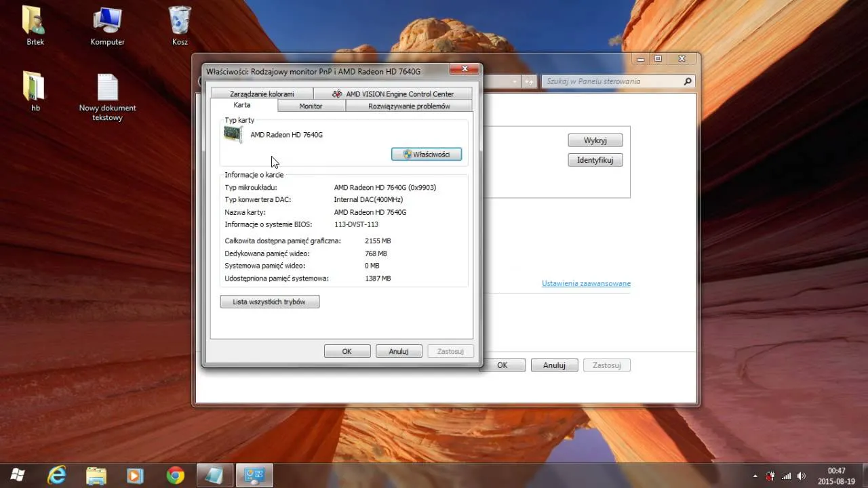Click refresh button beside address bar
This screenshot has width=868, height=488.
[x=528, y=81]
